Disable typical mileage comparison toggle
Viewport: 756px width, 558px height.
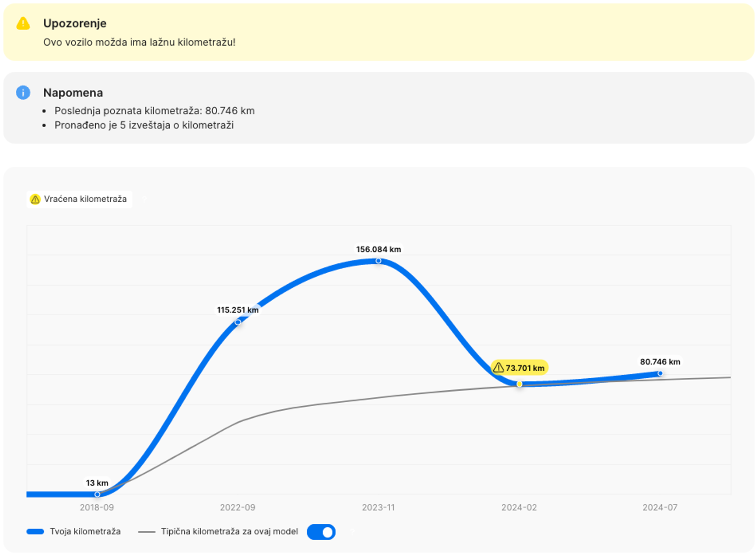tap(321, 532)
